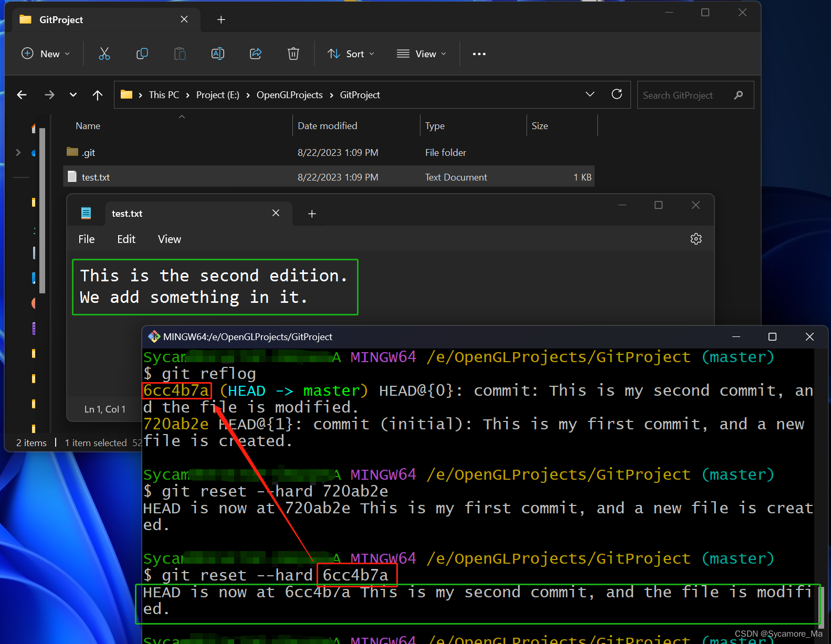The image size is (831, 644).
Task: Click the Paste clipboard icon in Explorer
Action: point(180,54)
